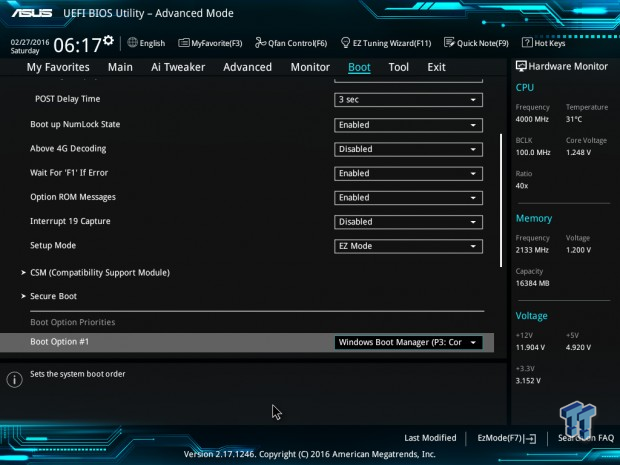This screenshot has width=620, height=465.
Task: Click the Quick Note pencil icon
Action: coord(449,42)
